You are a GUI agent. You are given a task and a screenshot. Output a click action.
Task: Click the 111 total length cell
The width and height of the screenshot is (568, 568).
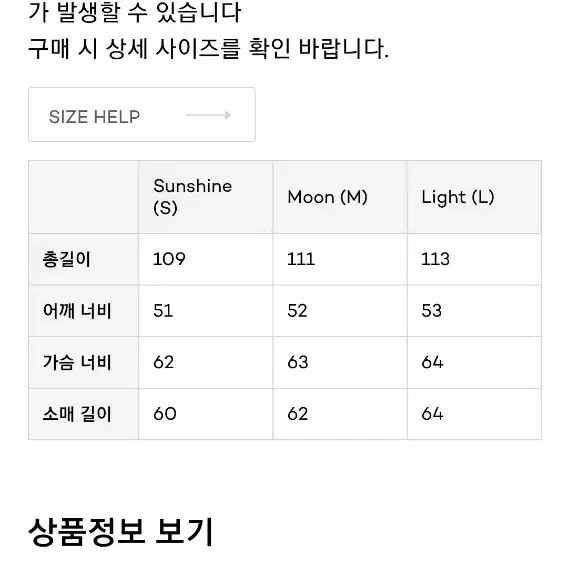[340, 259]
